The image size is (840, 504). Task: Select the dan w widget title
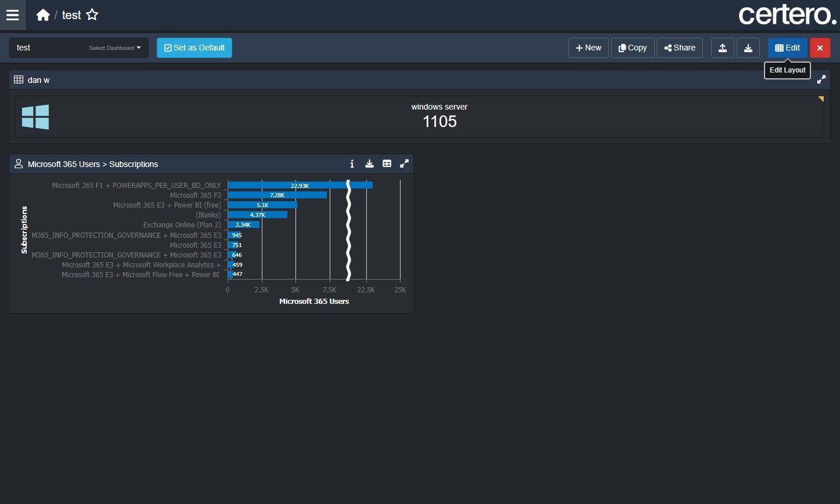tap(39, 80)
